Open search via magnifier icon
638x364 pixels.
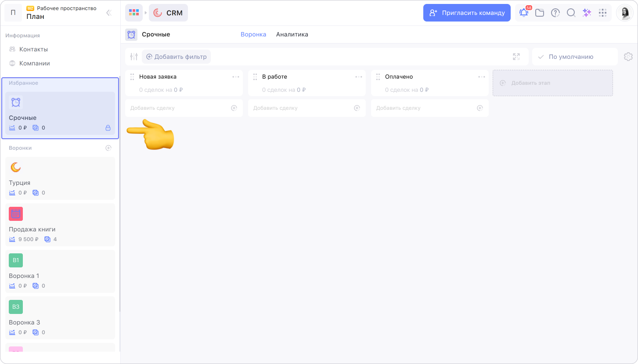pos(571,13)
